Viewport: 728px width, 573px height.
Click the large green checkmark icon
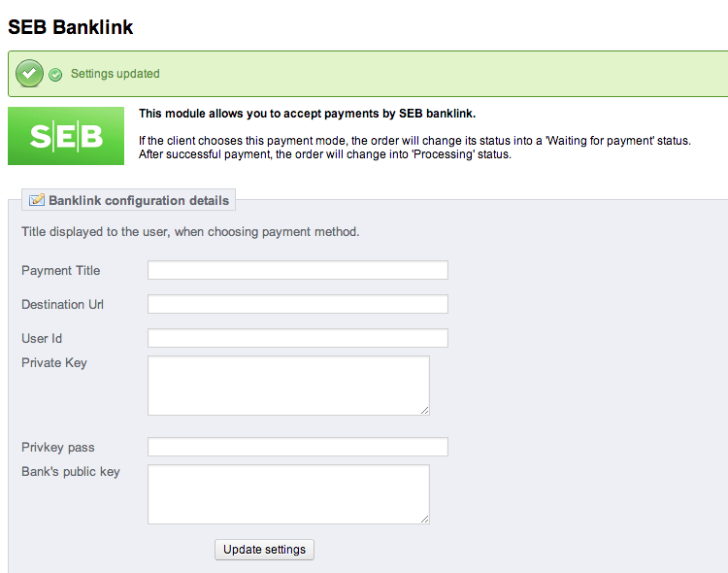pyautogui.click(x=29, y=74)
